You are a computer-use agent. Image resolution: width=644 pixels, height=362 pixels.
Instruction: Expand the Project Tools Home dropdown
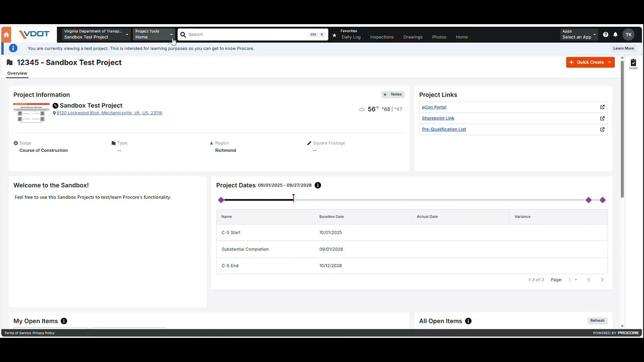pyautogui.click(x=154, y=34)
